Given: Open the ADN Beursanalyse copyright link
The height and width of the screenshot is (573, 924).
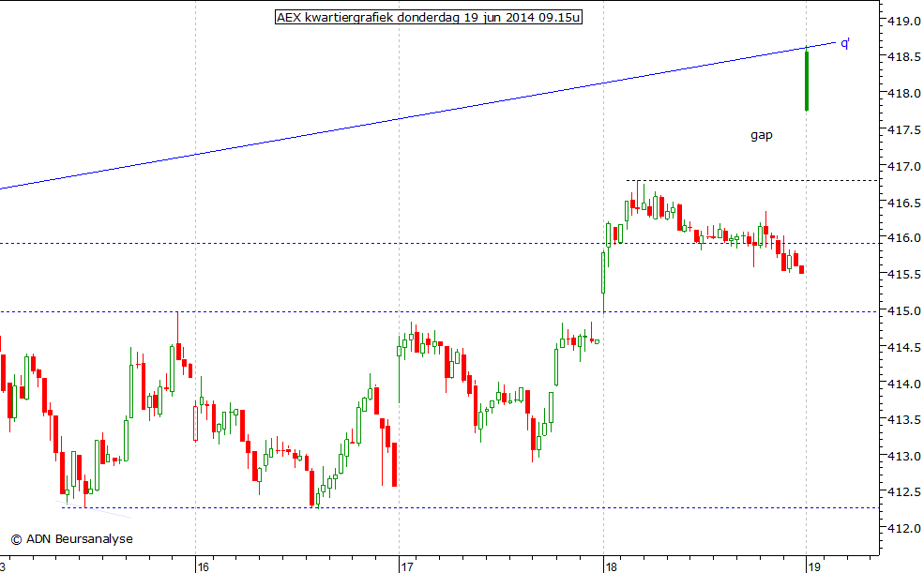Looking at the screenshot, I should point(72,538).
